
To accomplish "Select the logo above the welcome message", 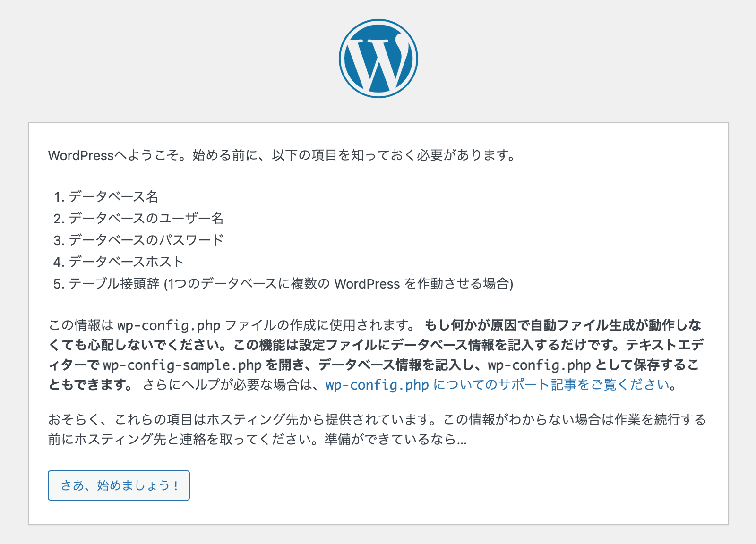I will point(378,58).
